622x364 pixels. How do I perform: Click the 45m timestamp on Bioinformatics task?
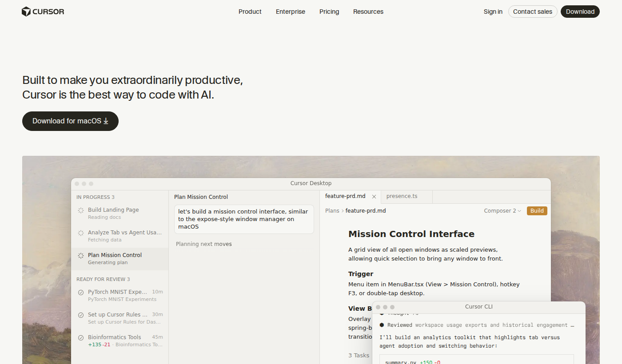(x=158, y=337)
